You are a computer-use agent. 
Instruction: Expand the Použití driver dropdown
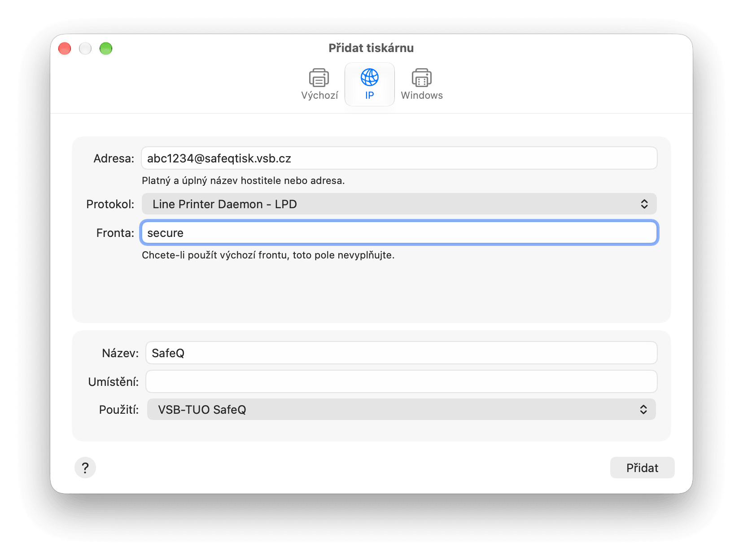click(x=402, y=410)
